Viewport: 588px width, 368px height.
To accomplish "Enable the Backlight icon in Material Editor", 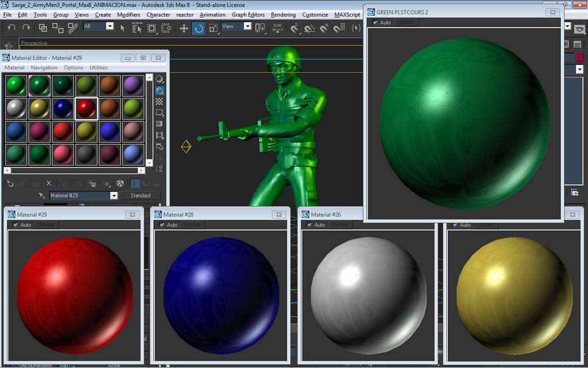I will click(160, 91).
